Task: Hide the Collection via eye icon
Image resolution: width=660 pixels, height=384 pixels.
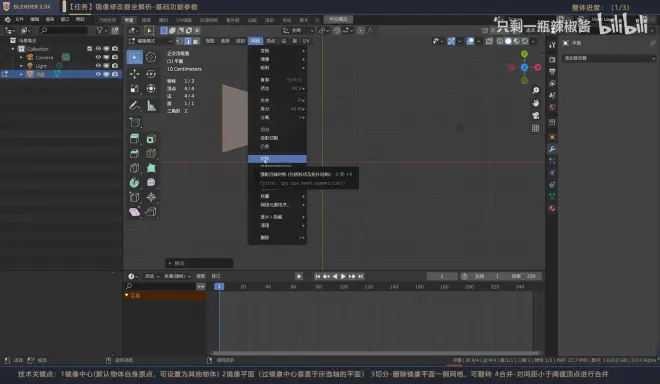Action: click(x=98, y=49)
